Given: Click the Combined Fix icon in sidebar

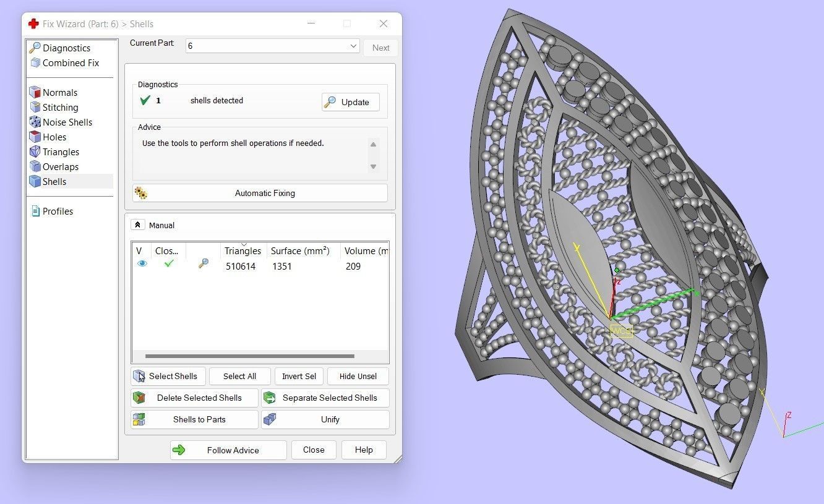Looking at the screenshot, I should tap(35, 62).
